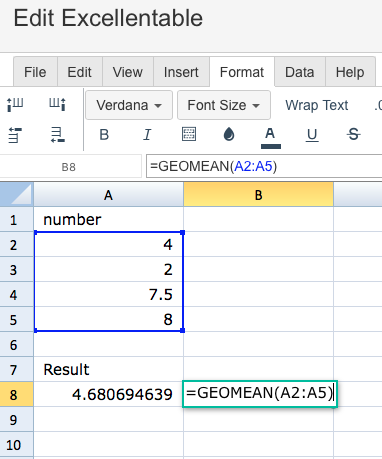Pick the font color A swatch

point(270,137)
